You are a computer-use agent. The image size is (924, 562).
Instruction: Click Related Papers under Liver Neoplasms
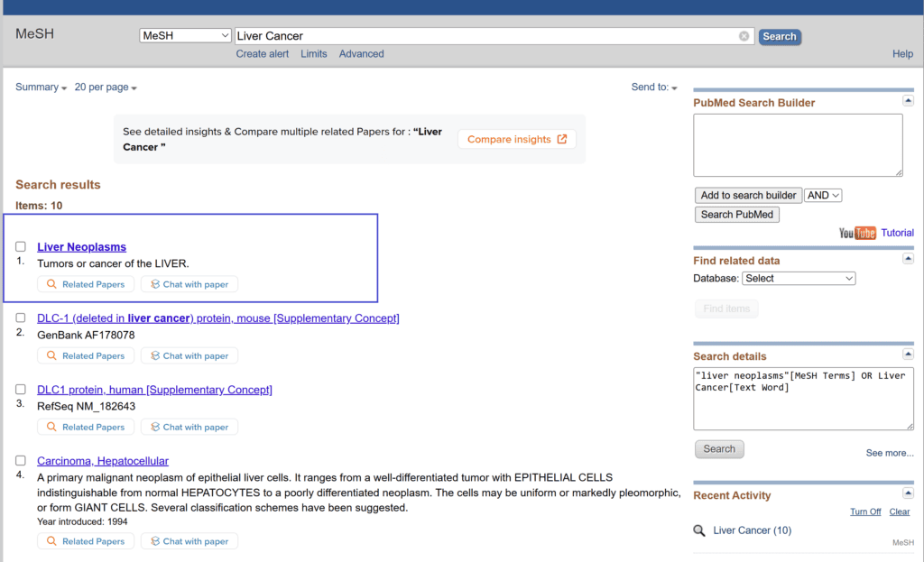point(86,284)
